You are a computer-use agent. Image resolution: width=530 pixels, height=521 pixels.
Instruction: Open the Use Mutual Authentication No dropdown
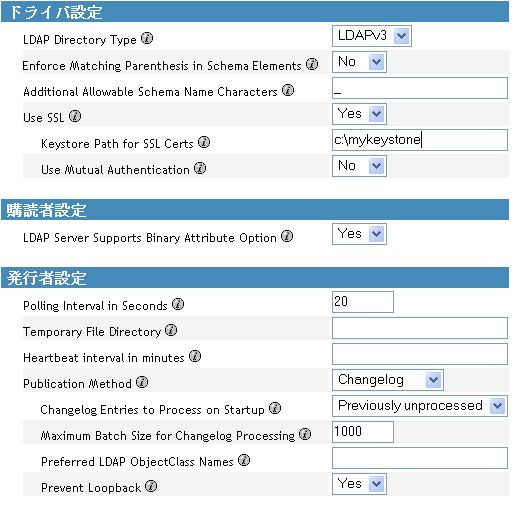pyautogui.click(x=359, y=166)
